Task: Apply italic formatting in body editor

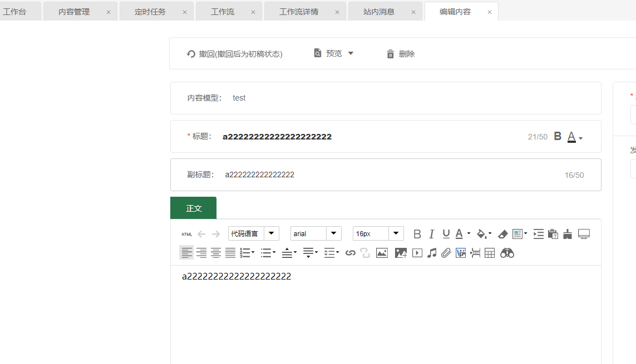Action: coord(432,234)
